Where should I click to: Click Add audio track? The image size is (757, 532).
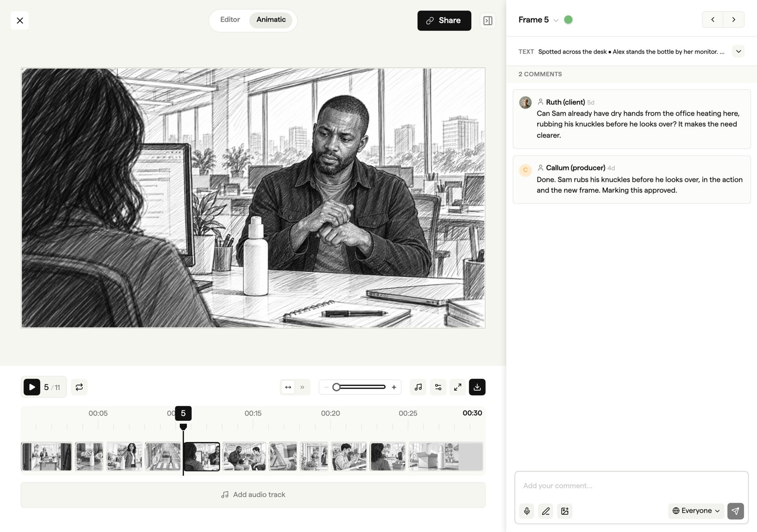253,495
